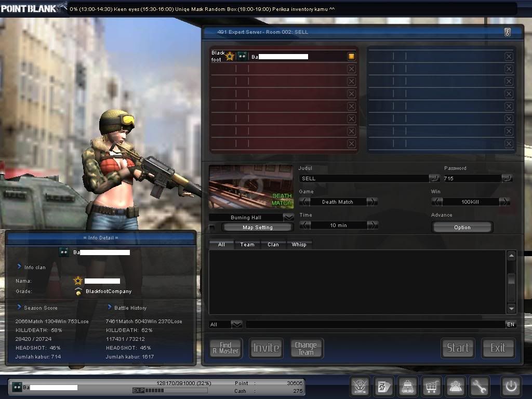Click the 10 min time value
This screenshot has height=399, width=532.
pos(338,225)
